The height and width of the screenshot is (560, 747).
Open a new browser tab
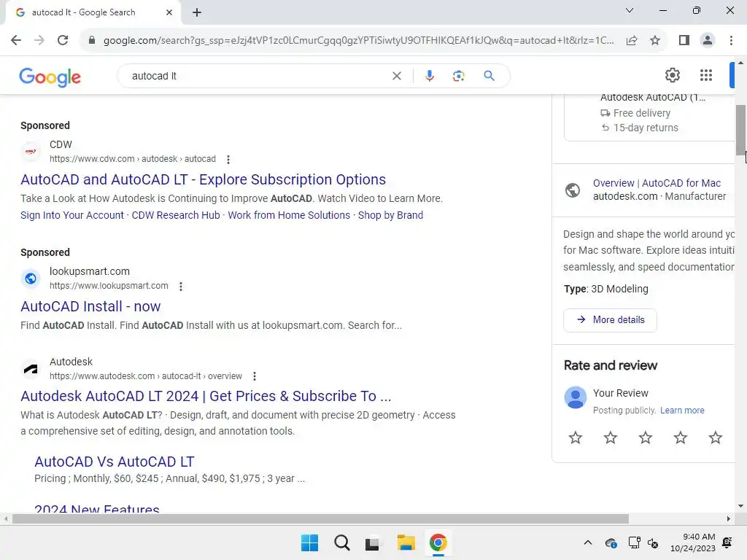point(197,12)
